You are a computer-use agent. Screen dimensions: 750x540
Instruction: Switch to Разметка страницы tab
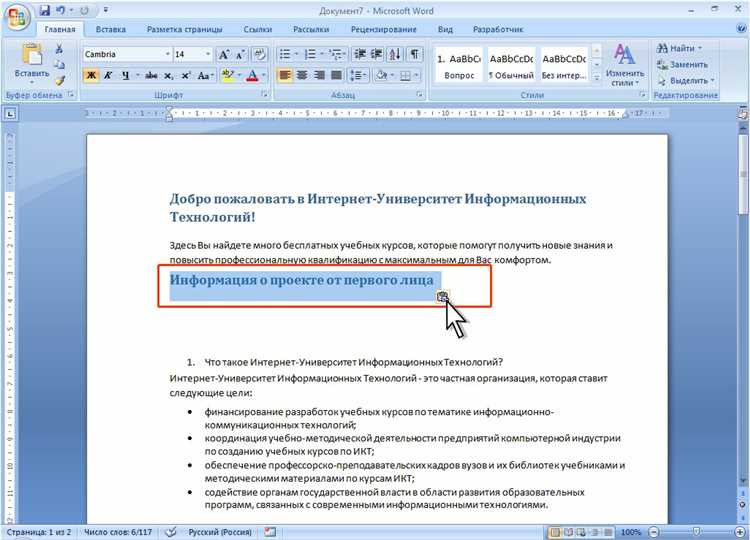[185, 29]
